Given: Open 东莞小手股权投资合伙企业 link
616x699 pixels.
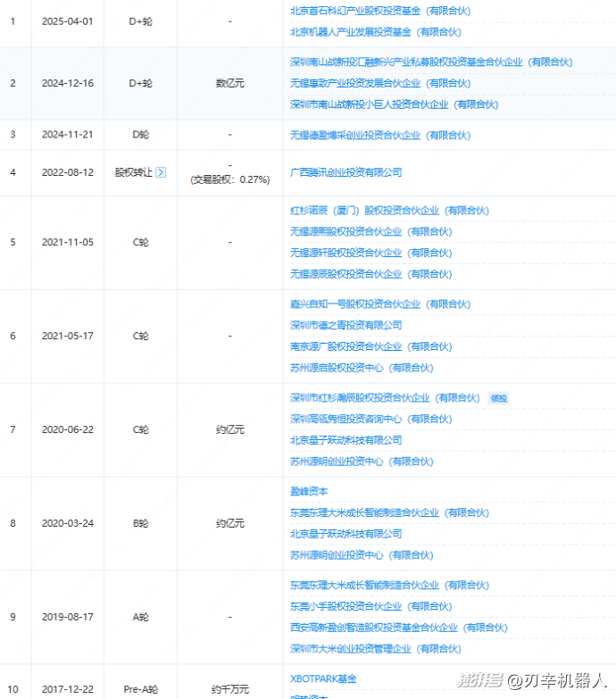Looking at the screenshot, I should (x=370, y=606).
